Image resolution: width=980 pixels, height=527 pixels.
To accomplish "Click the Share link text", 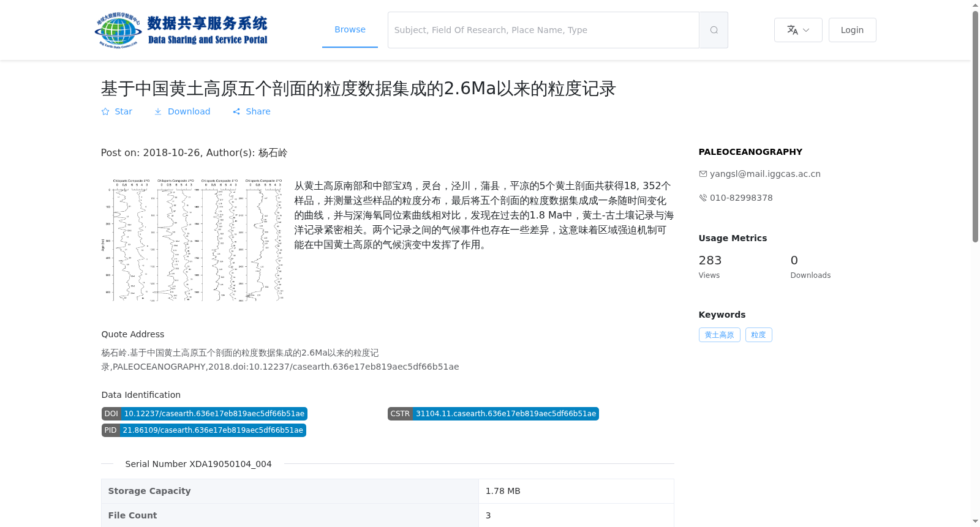I will pyautogui.click(x=258, y=111).
